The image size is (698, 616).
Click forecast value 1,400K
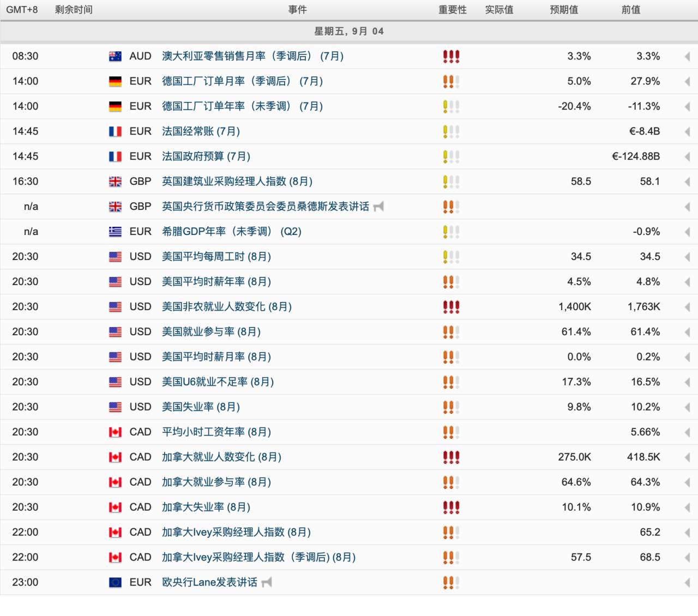tap(575, 307)
